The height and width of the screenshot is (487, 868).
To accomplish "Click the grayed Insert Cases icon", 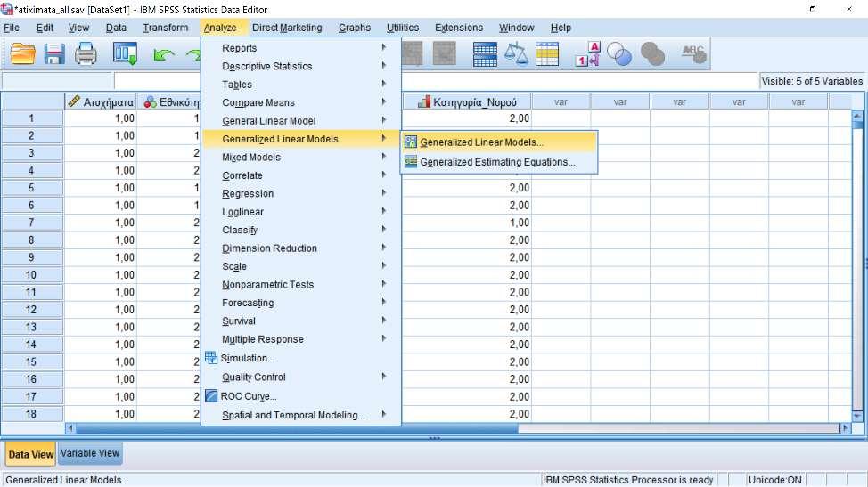I will pyautogui.click(x=445, y=54).
